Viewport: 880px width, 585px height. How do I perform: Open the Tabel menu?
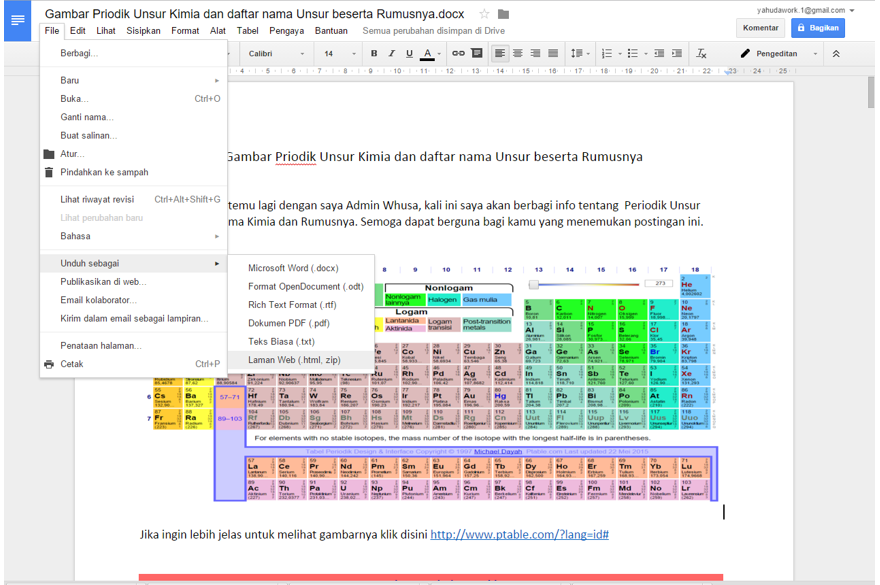tap(248, 31)
